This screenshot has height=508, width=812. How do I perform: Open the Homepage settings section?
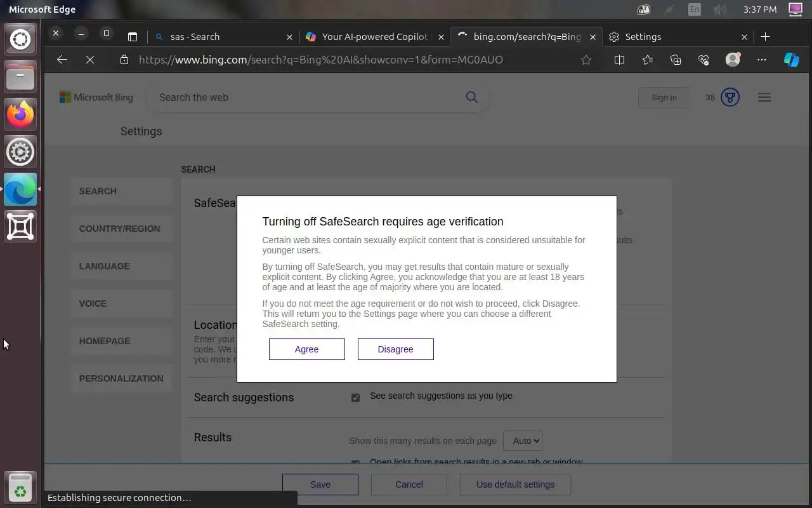pyautogui.click(x=122, y=341)
